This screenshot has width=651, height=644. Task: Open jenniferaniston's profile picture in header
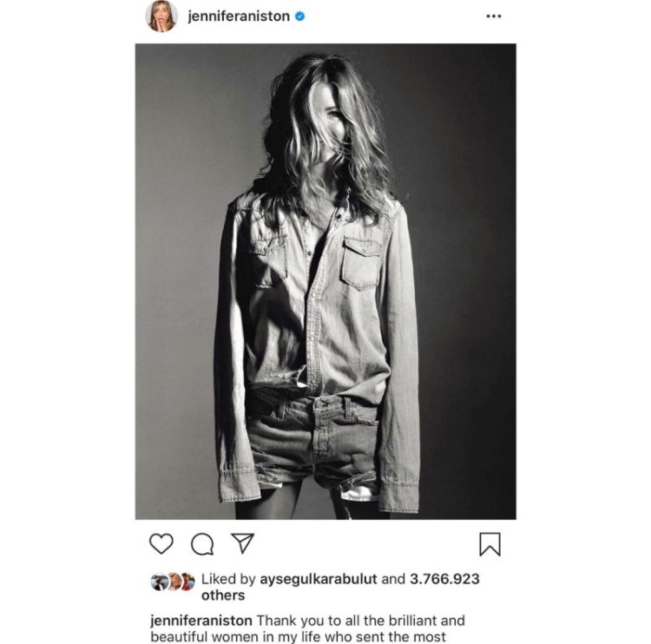[x=161, y=16]
